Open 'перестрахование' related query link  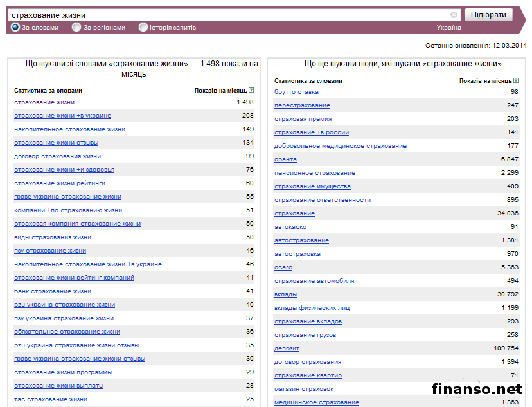(302, 105)
